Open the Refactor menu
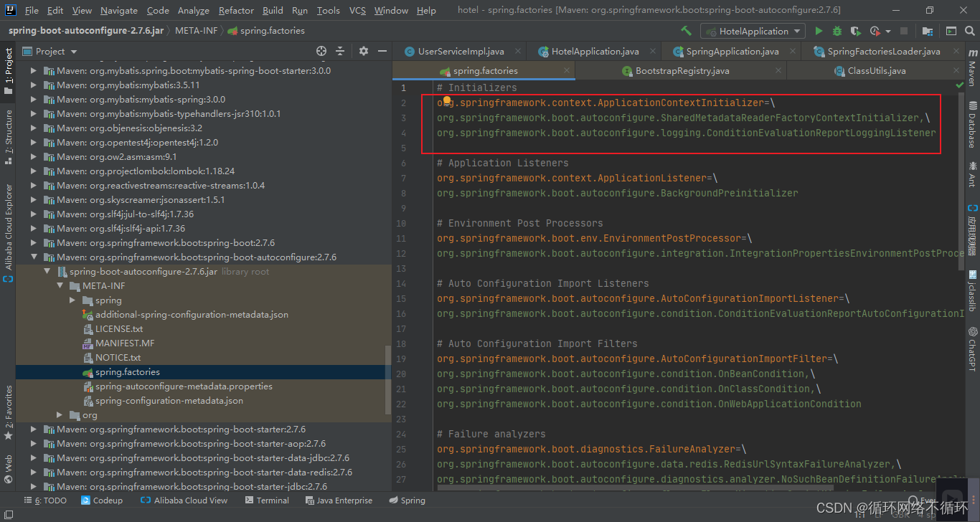The height and width of the screenshot is (522, 980). (235, 10)
